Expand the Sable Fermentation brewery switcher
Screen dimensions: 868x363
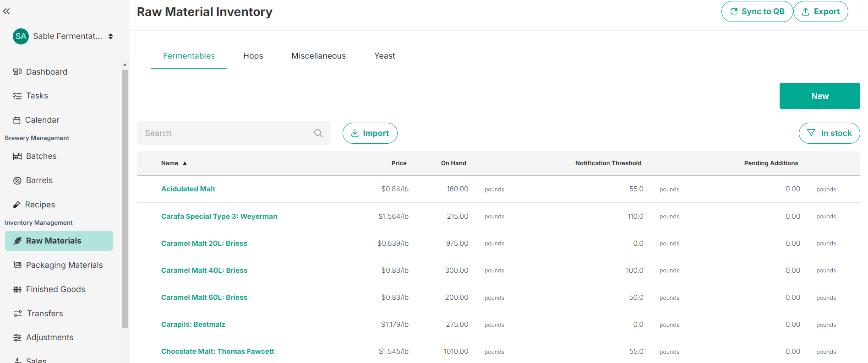tap(110, 36)
